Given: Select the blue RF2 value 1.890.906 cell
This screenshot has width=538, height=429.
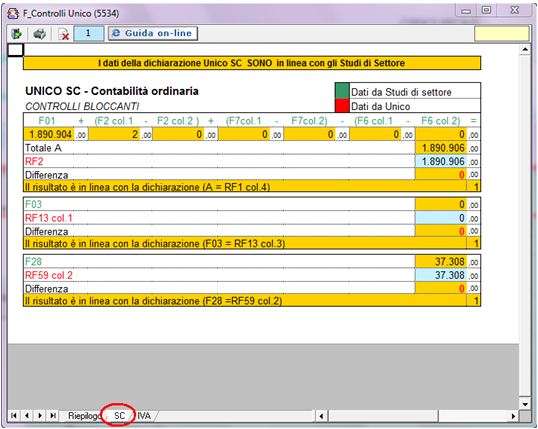Looking at the screenshot, I should tap(441, 161).
